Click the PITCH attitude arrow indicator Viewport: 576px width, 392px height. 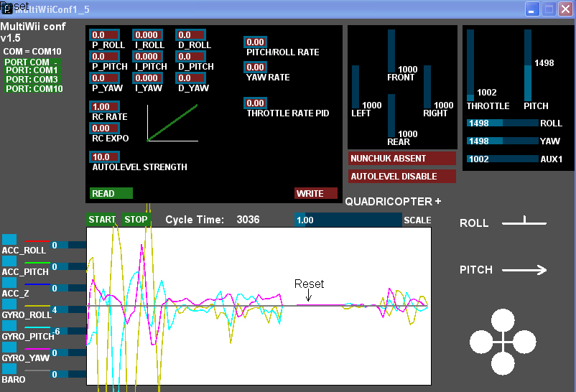(x=524, y=270)
